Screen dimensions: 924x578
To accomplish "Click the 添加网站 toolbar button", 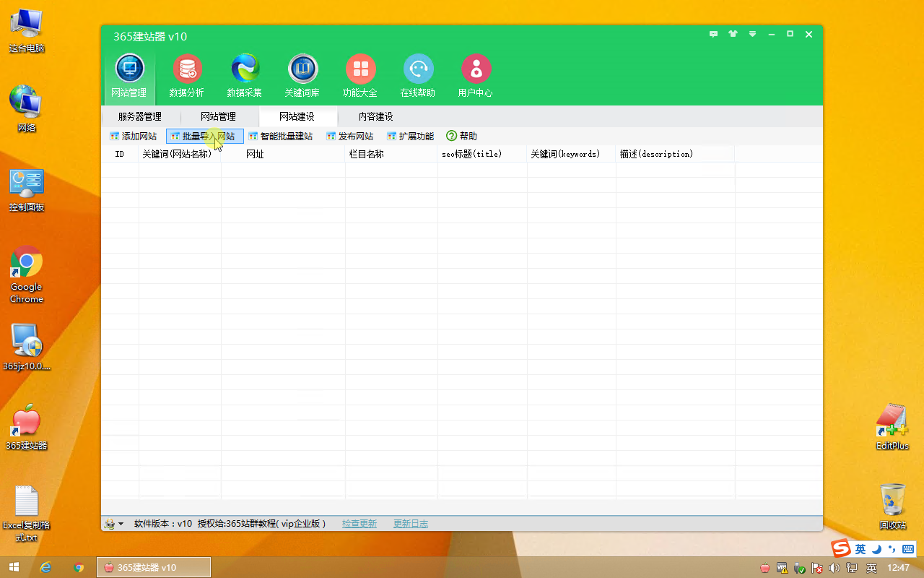I will (134, 136).
